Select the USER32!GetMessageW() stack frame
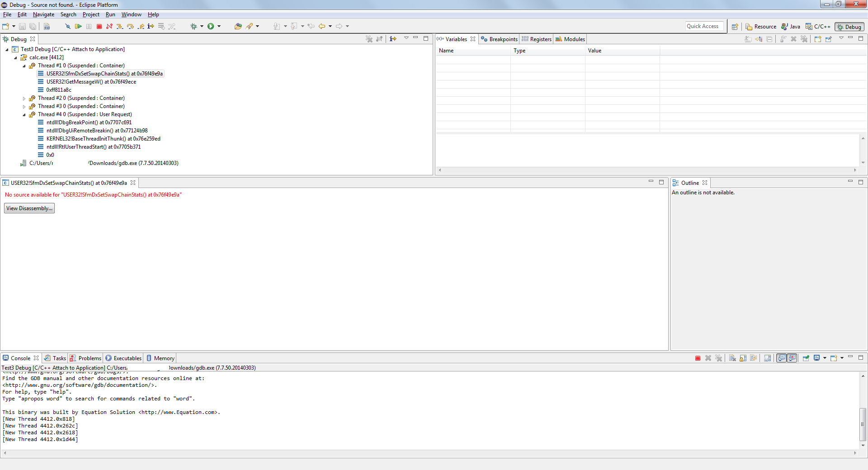 click(91, 82)
